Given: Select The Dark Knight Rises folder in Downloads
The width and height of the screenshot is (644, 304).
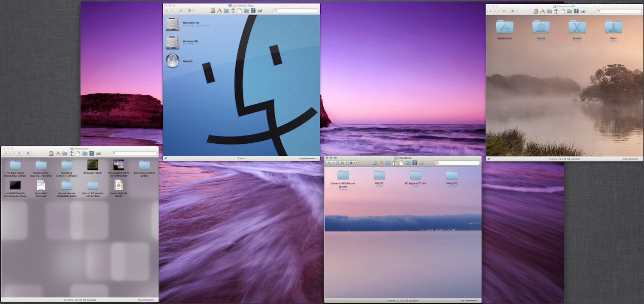Looking at the screenshot, I should [15, 165].
